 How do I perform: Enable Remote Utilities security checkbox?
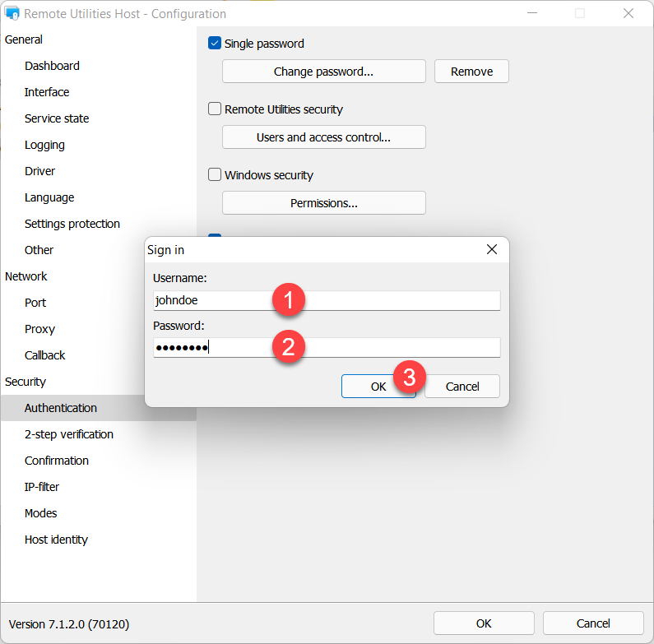pos(216,109)
